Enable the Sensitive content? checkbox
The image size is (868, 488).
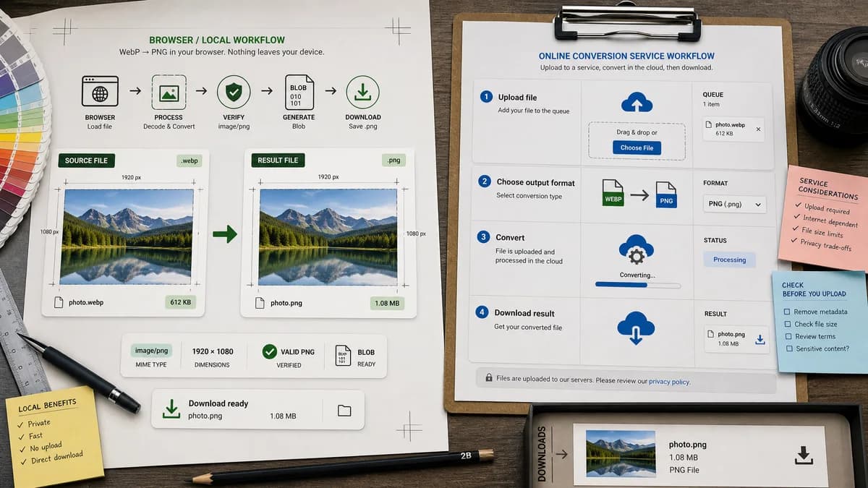point(788,348)
